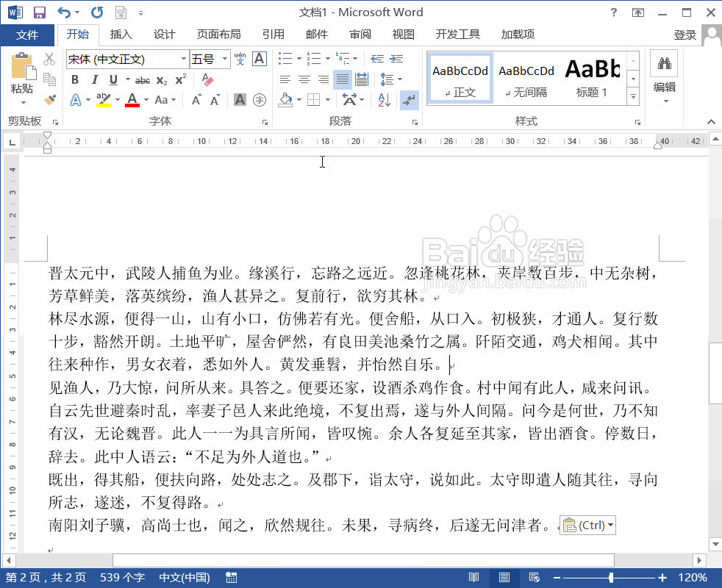Toggle Bold formatting

75,79
